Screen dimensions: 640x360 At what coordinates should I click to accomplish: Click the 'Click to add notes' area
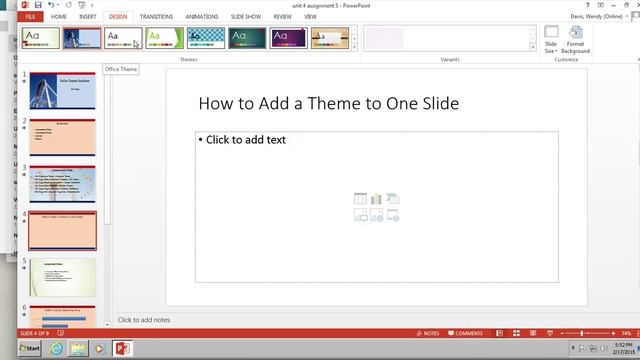click(144, 320)
